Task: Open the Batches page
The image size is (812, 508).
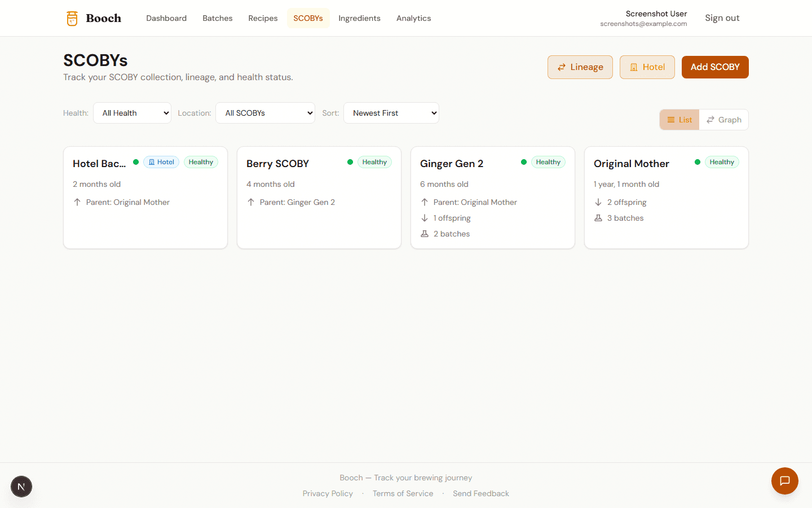Action: point(218,18)
